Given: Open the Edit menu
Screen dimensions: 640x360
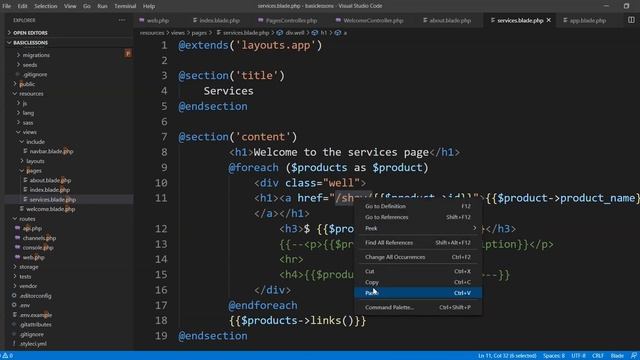Looking at the screenshot, I should (22, 6).
